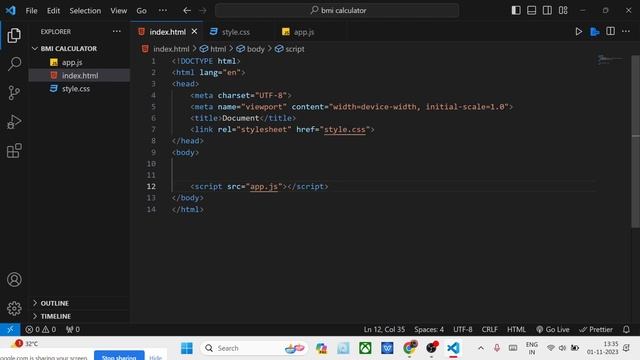This screenshot has width=640, height=360.
Task: Toggle the bottom panel layout icon
Action: click(x=531, y=10)
